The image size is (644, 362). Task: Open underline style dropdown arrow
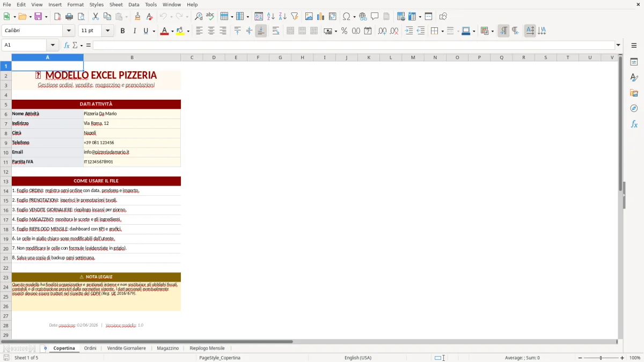154,31
